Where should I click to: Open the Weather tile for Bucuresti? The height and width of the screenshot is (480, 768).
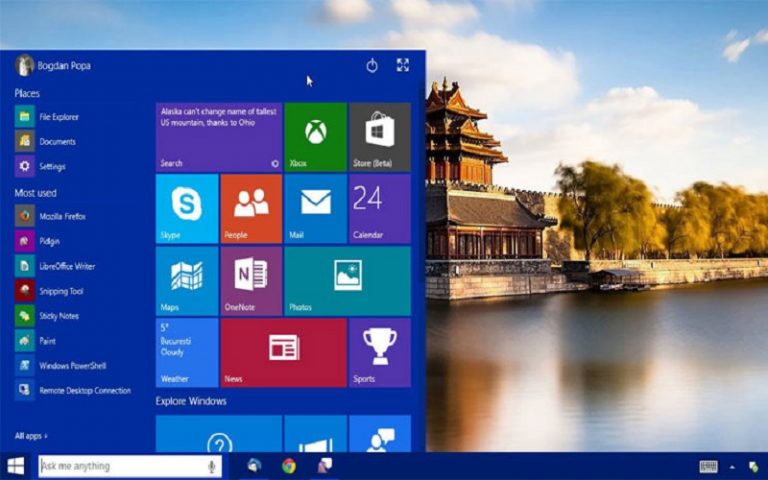[x=187, y=353]
